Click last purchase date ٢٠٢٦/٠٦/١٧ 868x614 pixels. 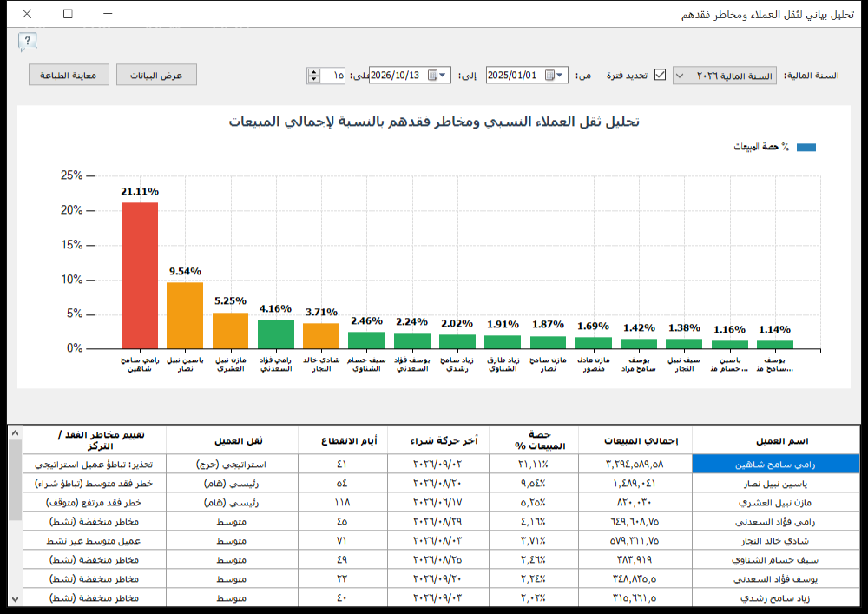click(x=438, y=503)
